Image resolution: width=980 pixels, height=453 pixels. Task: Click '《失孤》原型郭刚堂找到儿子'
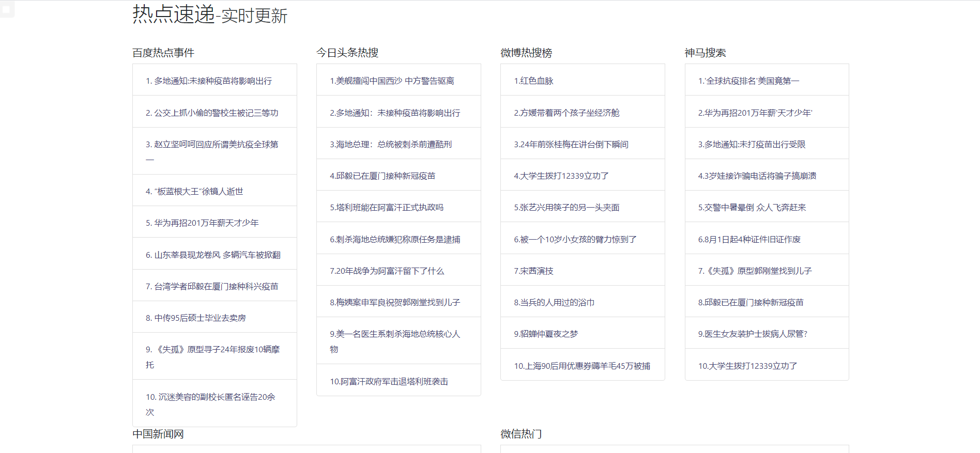coord(755,271)
